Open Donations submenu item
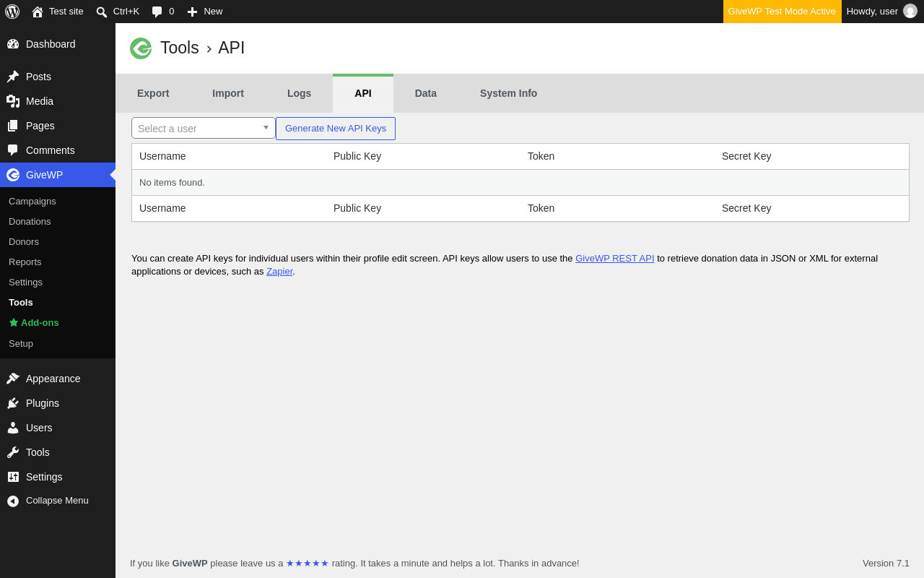 tap(58, 221)
